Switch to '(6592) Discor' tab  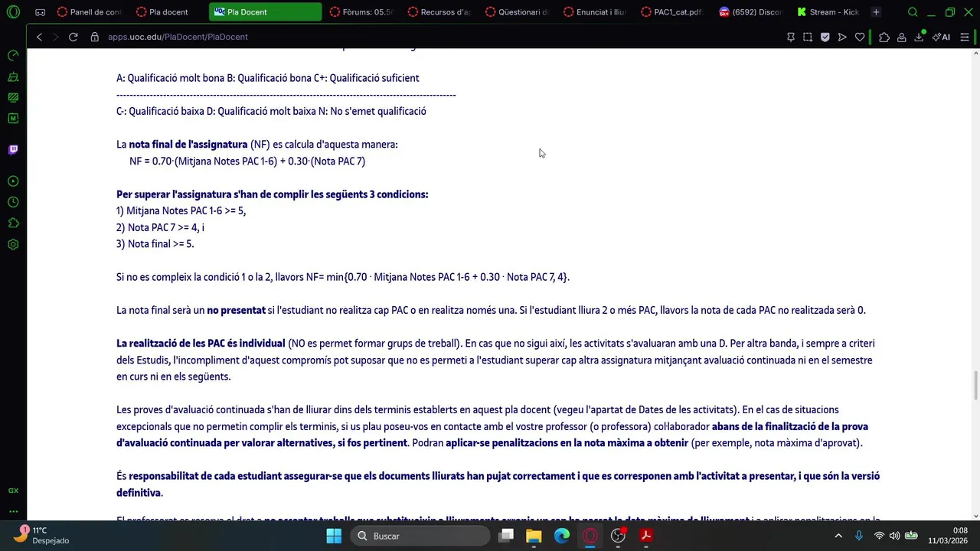[752, 12]
